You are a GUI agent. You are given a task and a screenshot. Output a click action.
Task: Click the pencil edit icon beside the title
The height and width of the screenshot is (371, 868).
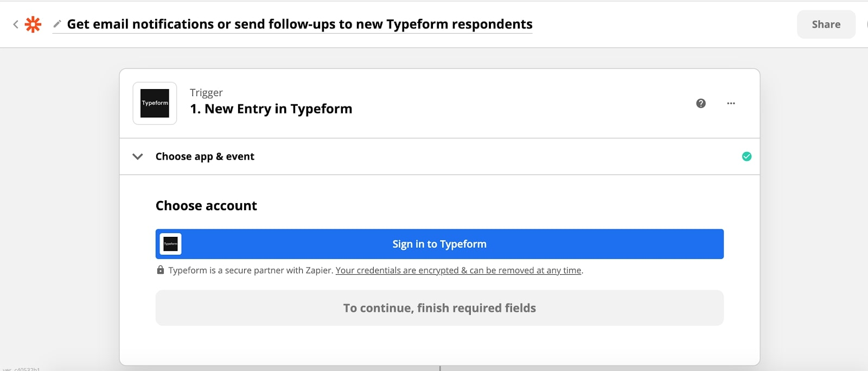[x=57, y=24]
